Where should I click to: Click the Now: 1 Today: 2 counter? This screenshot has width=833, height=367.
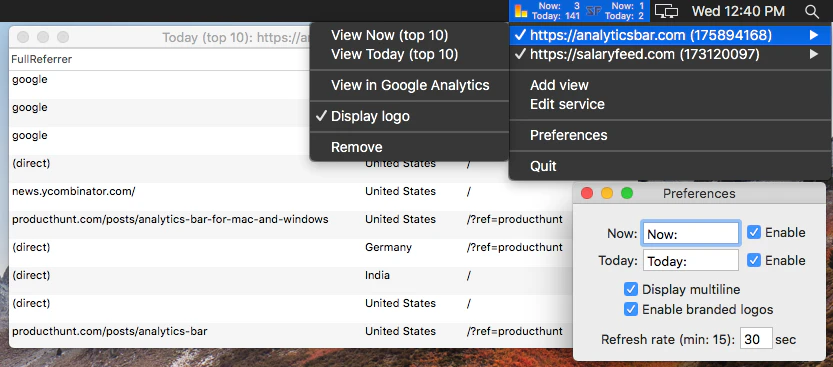click(x=624, y=11)
